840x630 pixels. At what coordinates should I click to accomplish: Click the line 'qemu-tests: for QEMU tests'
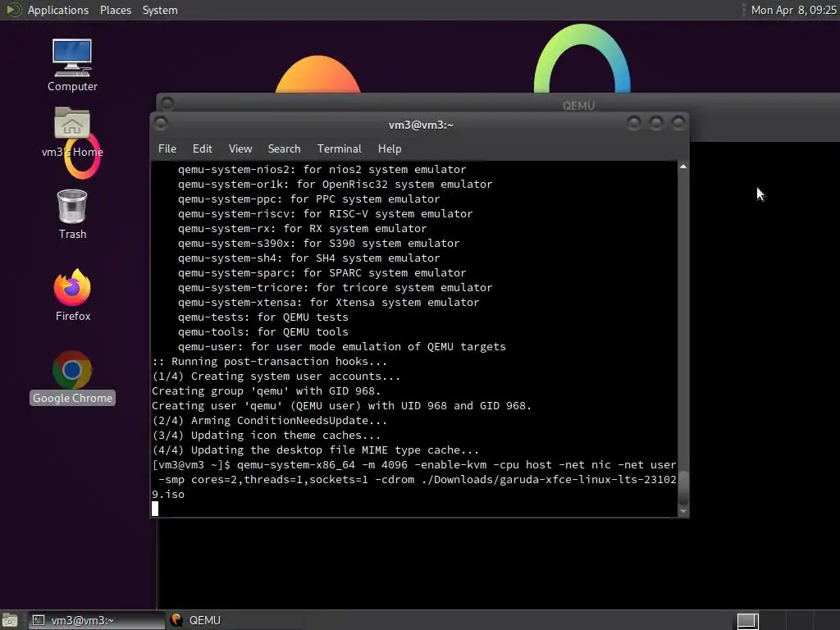(x=263, y=317)
